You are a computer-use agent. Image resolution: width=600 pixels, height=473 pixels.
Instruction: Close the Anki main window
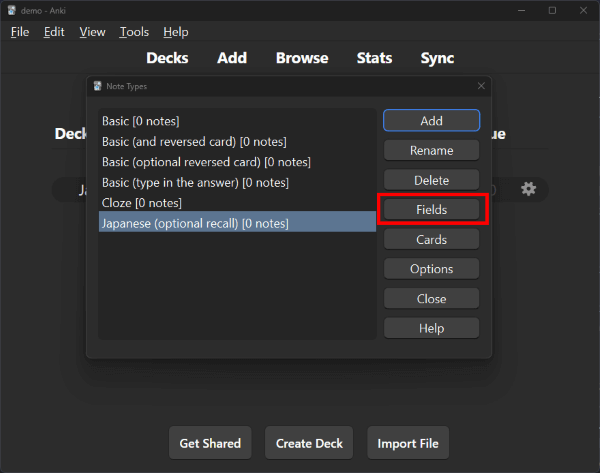[x=583, y=10]
